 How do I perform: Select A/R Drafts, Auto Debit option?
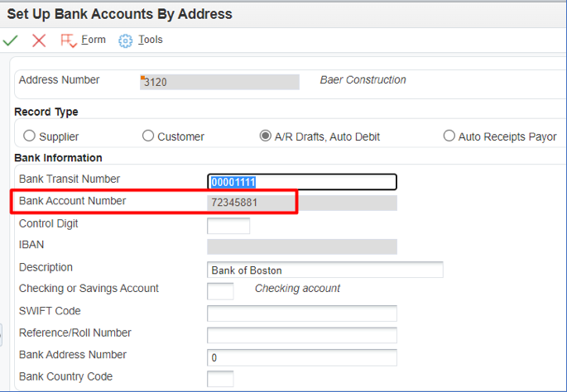pyautogui.click(x=266, y=136)
